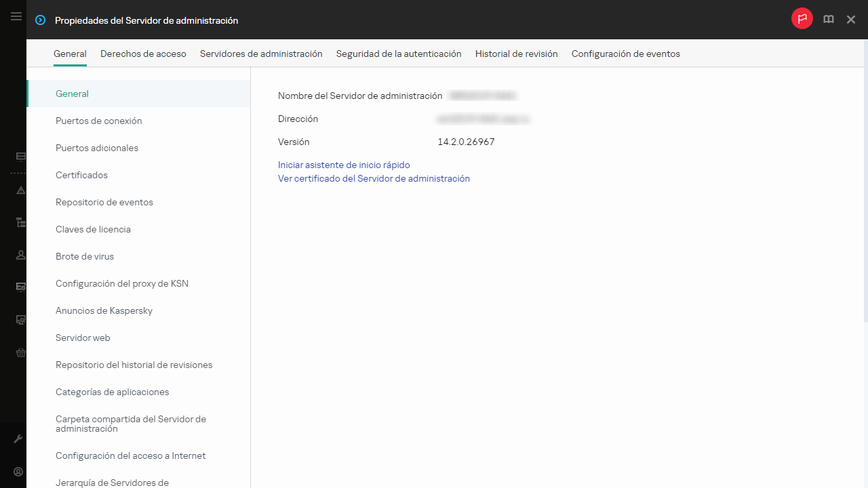Open the help book icon
This screenshot has height=488, width=868.
[x=828, y=20]
